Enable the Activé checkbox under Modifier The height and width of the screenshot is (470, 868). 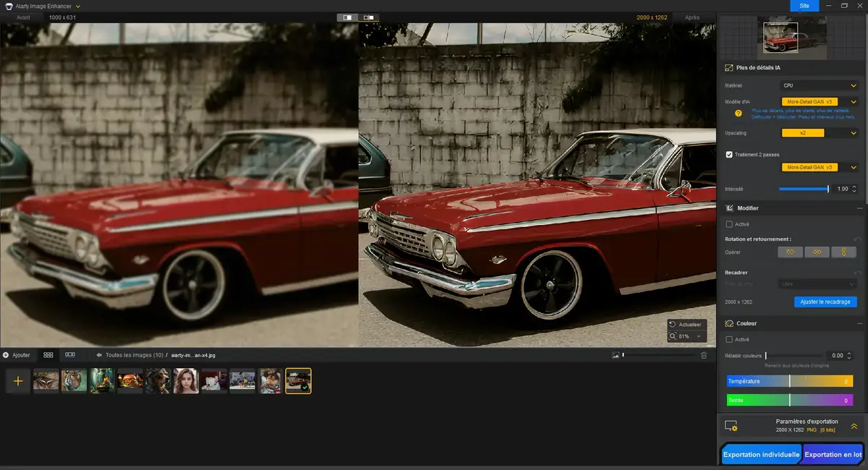point(728,224)
